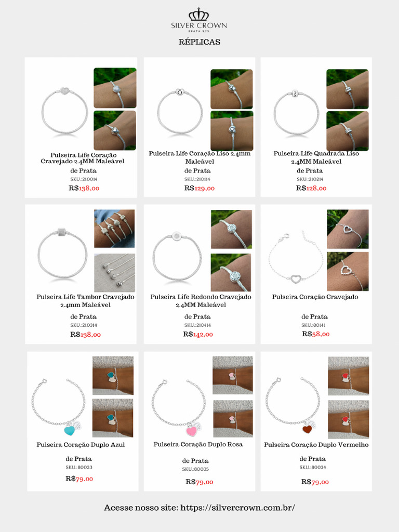Open Pulseira Coração Cravejado product title
Screen dimensions: 399x532
pyautogui.click(x=315, y=297)
